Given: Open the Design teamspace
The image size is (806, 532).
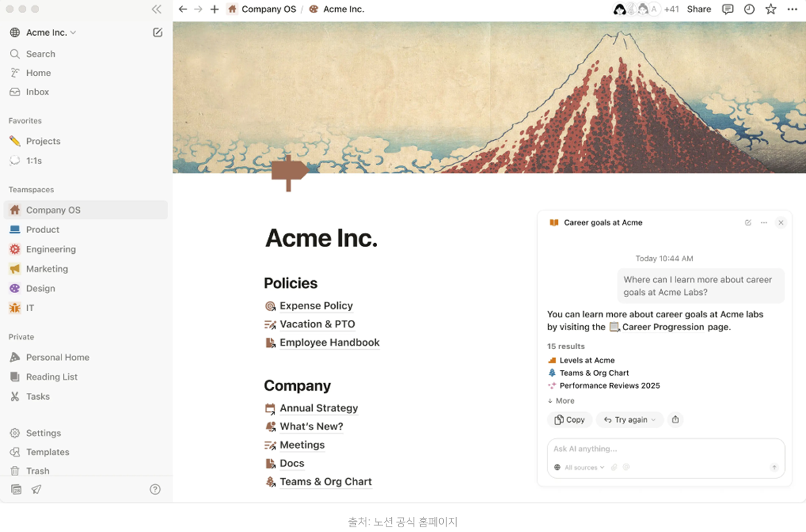Looking at the screenshot, I should [85, 288].
